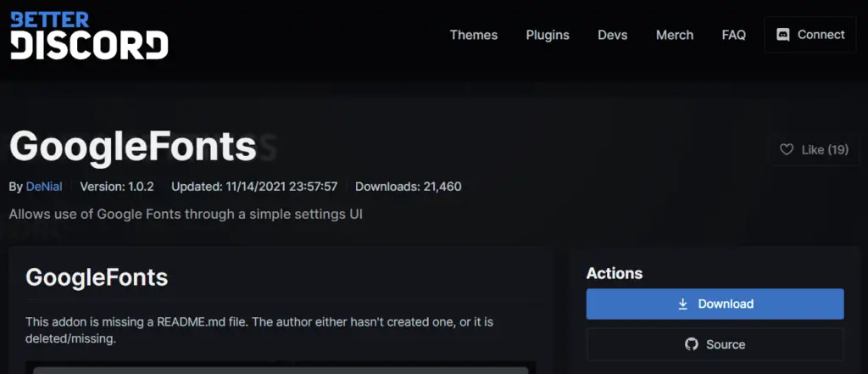The height and width of the screenshot is (374, 868).
Task: Go to the Plugins section
Action: tap(548, 35)
